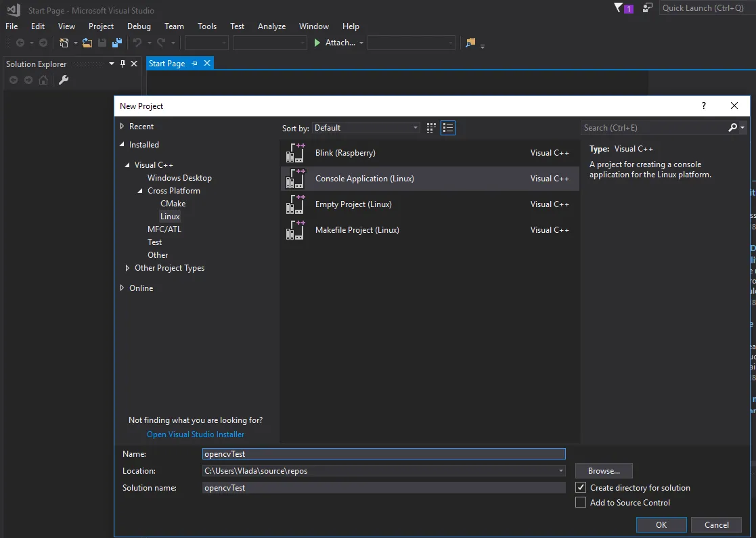This screenshot has height=538, width=756.
Task: Click the Navigate Forward toolbar icon
Action: [43, 43]
